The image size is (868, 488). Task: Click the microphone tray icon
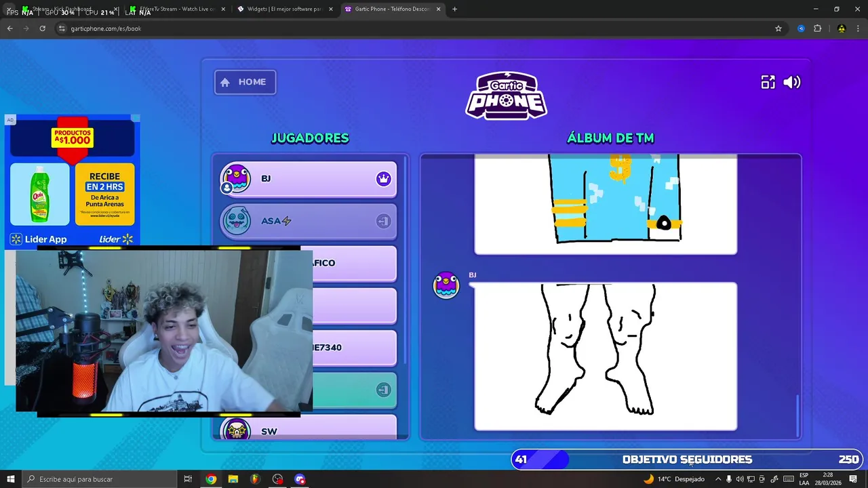[729, 479]
